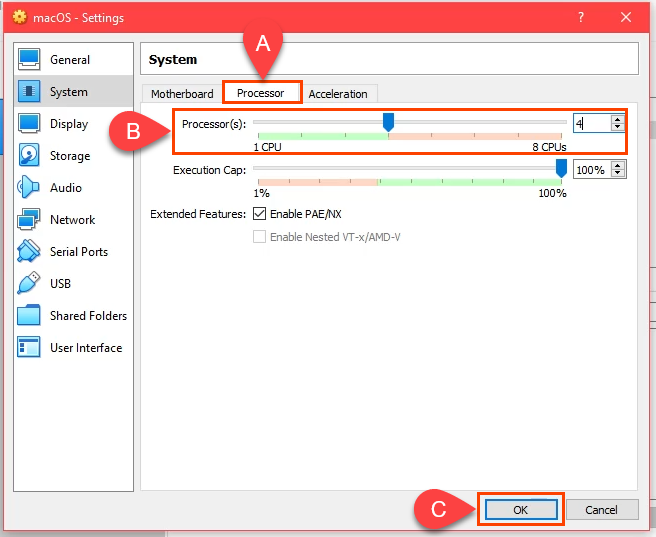The width and height of the screenshot is (656, 537).
Task: Click the 8 CPUs maximum label
Action: (549, 147)
